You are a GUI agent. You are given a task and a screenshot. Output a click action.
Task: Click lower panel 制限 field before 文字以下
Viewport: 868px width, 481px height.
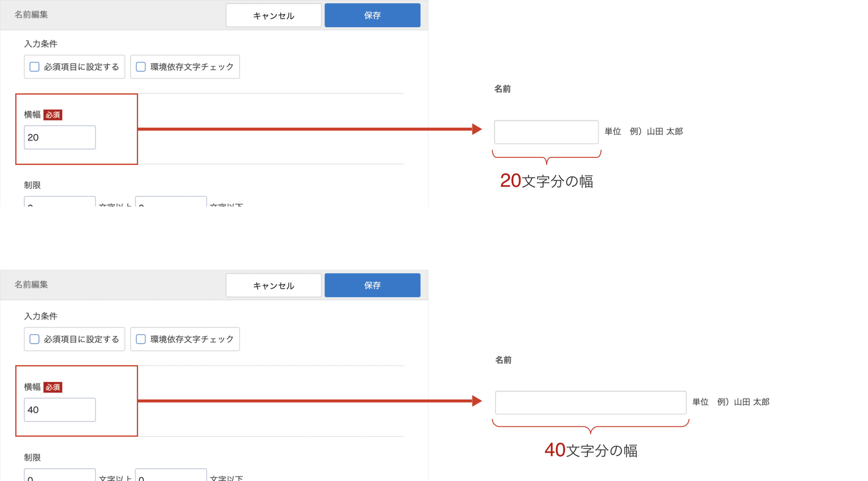tap(171, 476)
